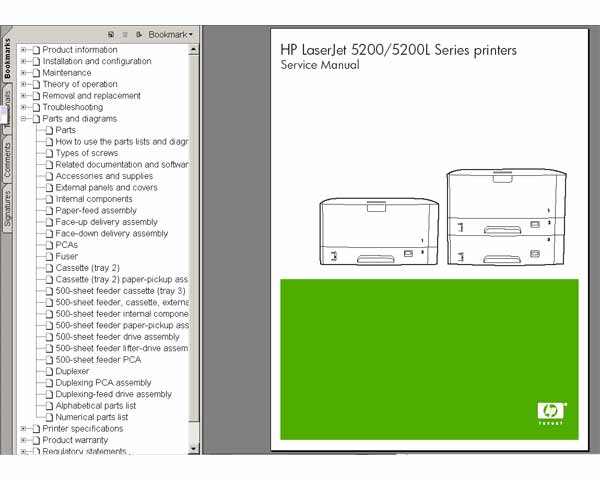
Task: Open the Printer specifications bookmark
Action: coord(83,429)
